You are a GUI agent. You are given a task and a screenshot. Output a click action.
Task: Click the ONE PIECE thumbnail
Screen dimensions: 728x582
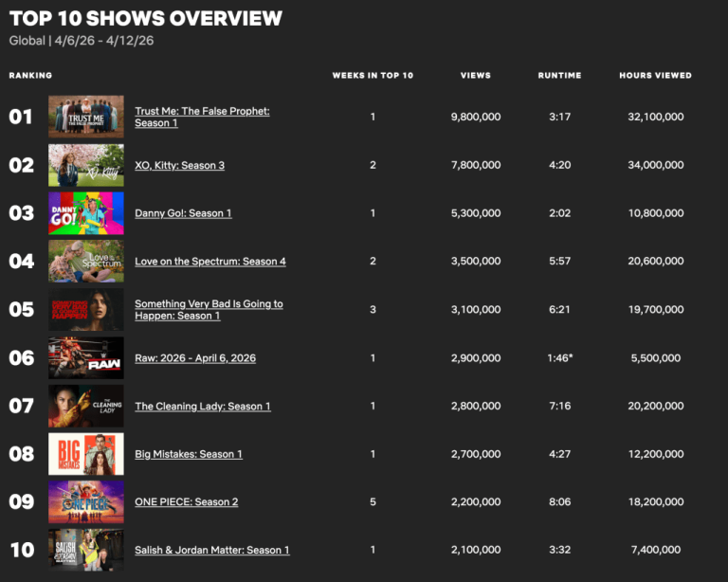click(86, 501)
